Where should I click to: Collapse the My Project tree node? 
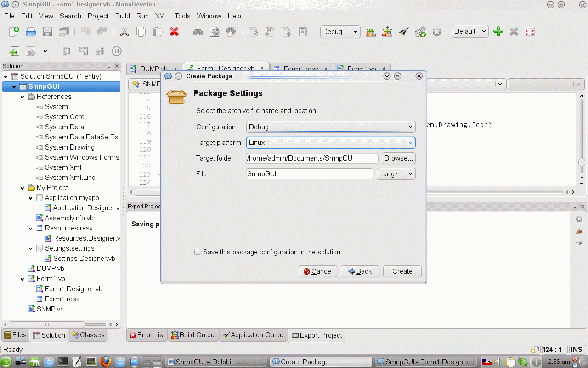[23, 188]
